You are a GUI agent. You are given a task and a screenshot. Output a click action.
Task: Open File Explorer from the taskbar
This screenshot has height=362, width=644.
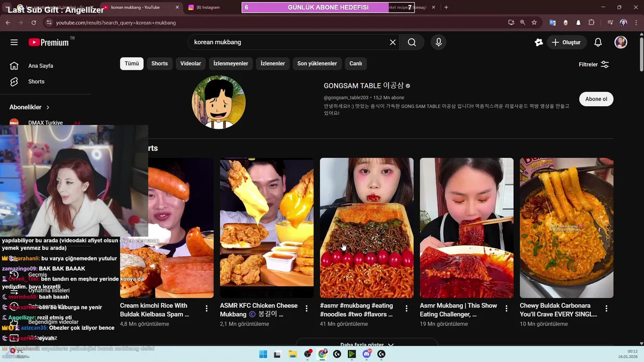click(x=292, y=354)
